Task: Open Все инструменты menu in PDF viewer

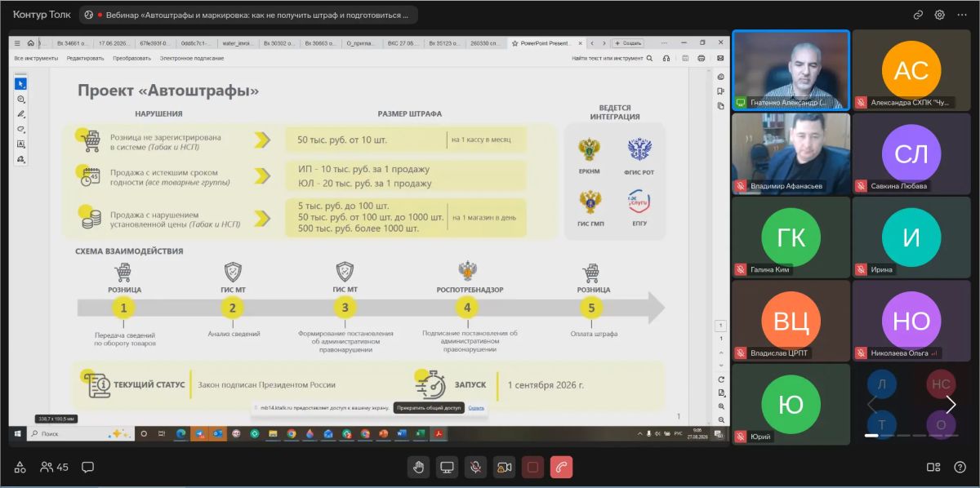Action: click(x=36, y=58)
